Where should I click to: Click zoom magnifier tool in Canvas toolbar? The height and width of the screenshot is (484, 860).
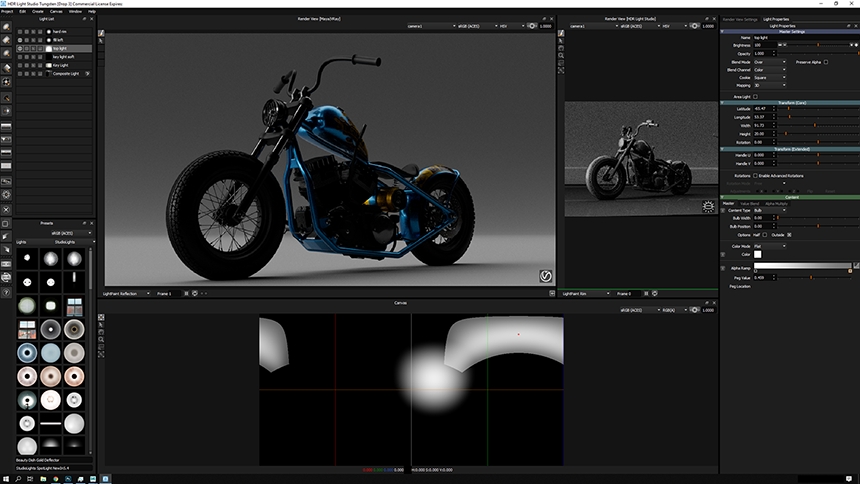point(101,339)
